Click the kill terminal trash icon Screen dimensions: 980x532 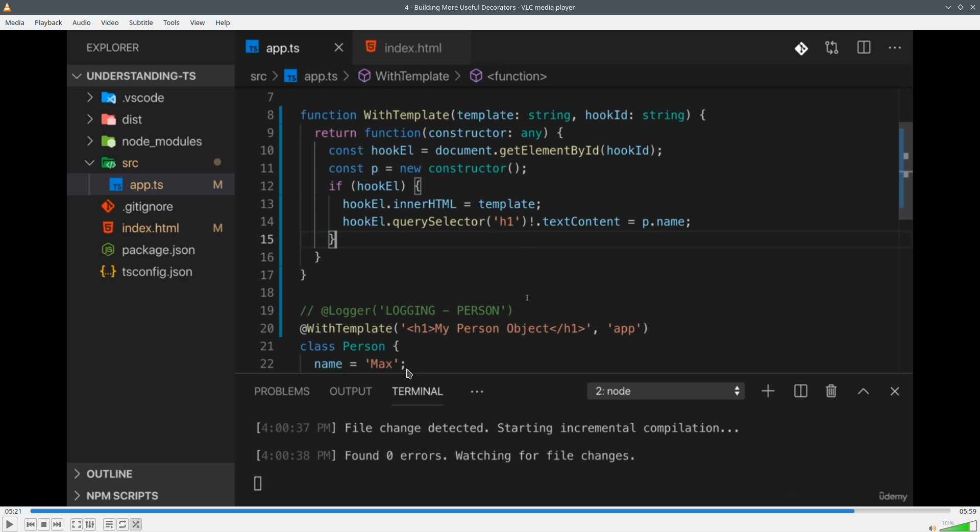(831, 392)
